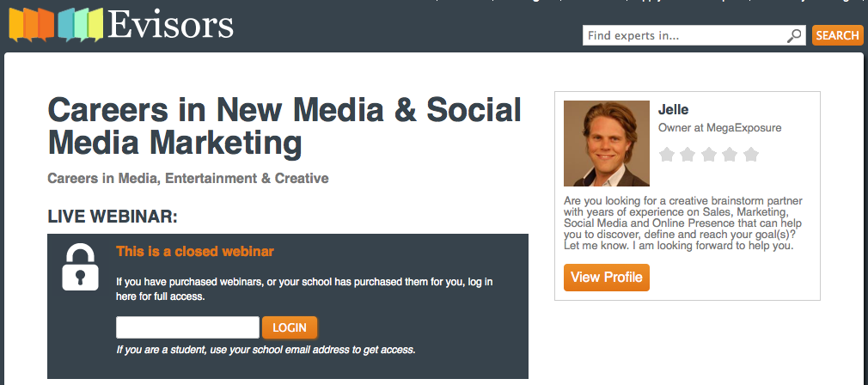This screenshot has width=868, height=385.
Task: Click the padlock icon in webinar box
Action: (80, 266)
